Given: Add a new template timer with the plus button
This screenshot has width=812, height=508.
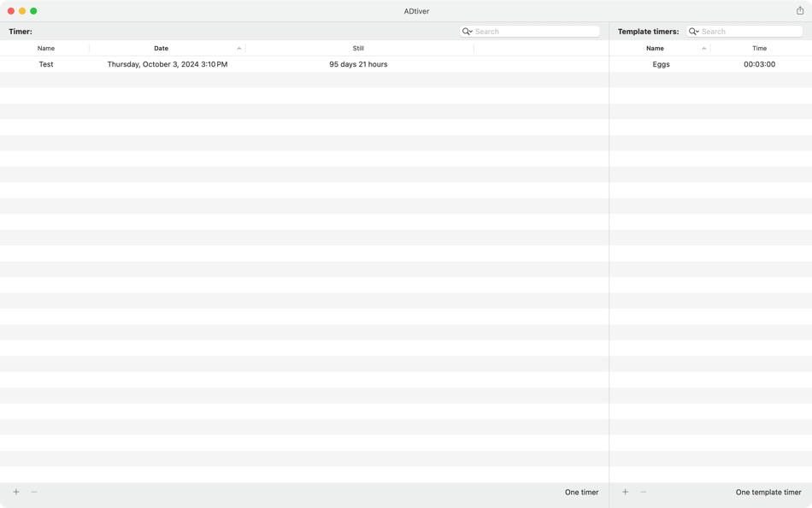Looking at the screenshot, I should [x=625, y=492].
